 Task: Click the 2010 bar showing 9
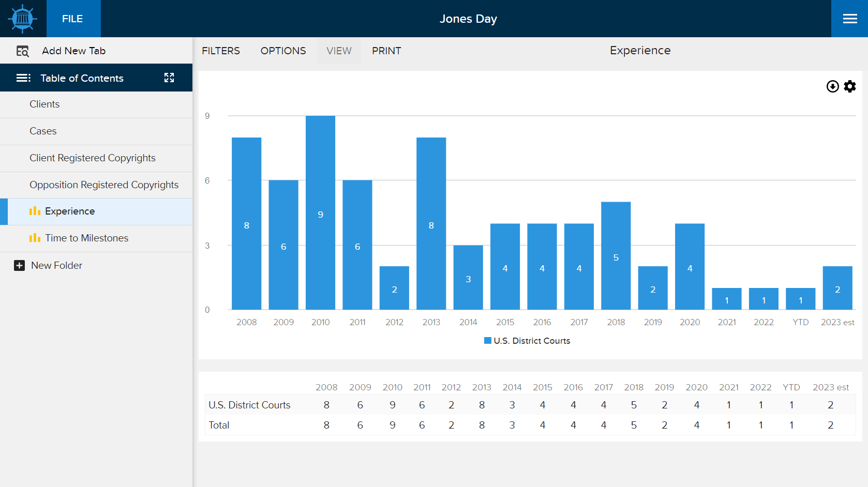click(320, 212)
